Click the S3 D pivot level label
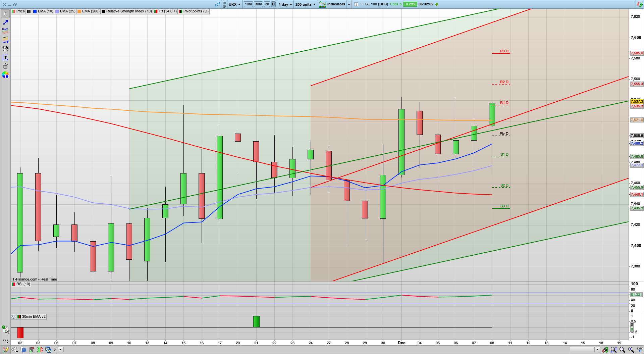 504,206
